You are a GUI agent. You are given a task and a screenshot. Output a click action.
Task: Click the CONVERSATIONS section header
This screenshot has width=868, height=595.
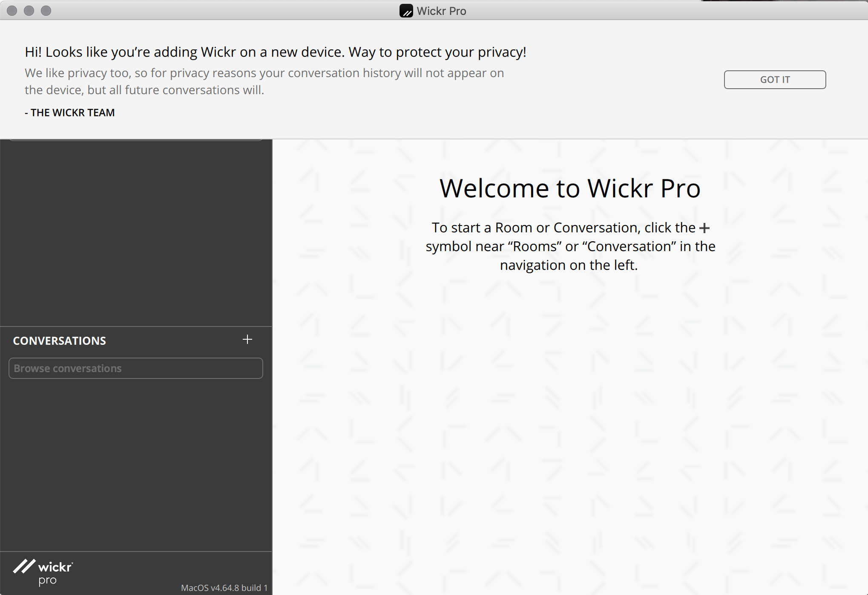60,341
